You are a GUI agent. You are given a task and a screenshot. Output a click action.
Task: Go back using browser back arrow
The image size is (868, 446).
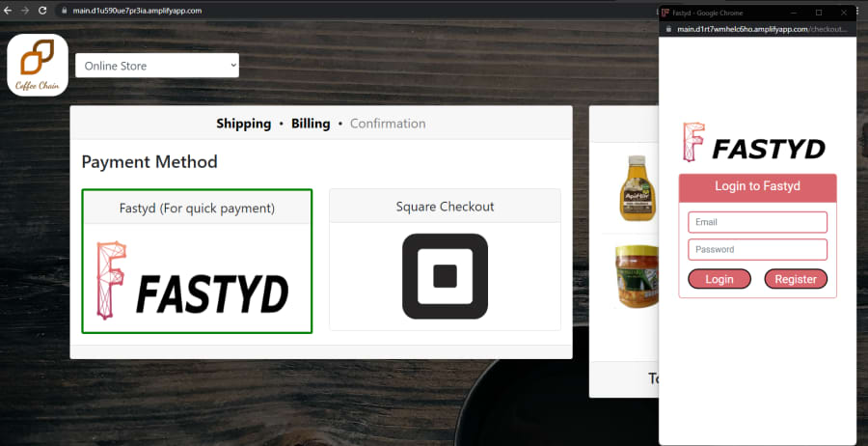click(8, 11)
